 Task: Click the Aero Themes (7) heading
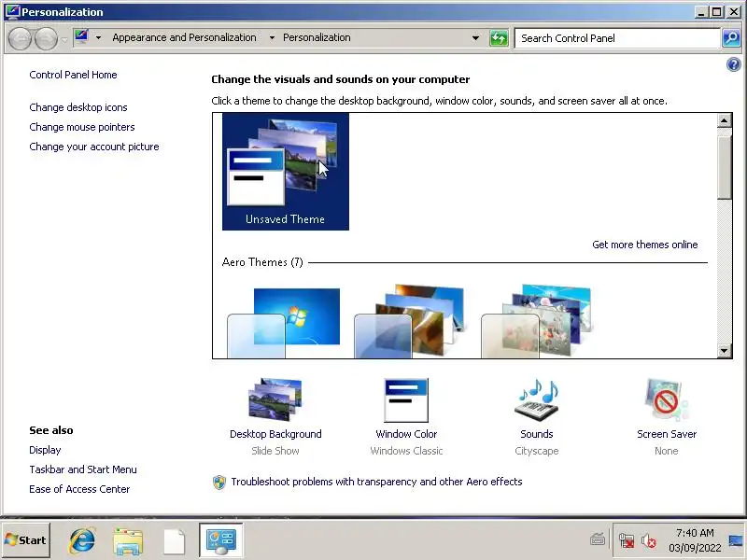262,262
